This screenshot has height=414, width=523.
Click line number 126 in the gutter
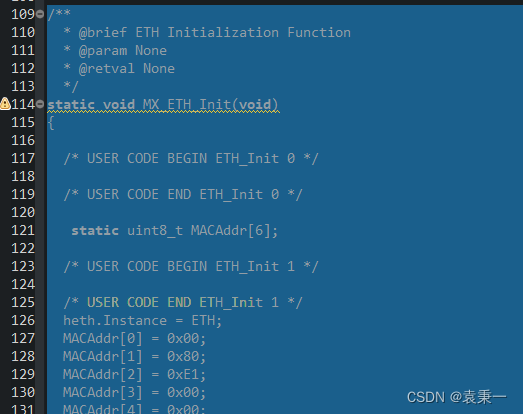(x=23, y=320)
